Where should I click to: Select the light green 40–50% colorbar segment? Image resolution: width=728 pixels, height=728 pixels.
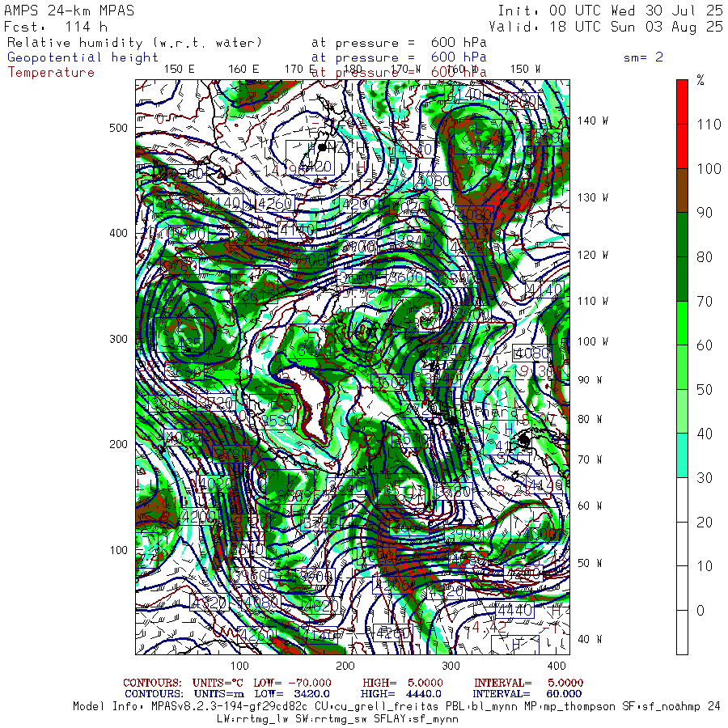682,412
